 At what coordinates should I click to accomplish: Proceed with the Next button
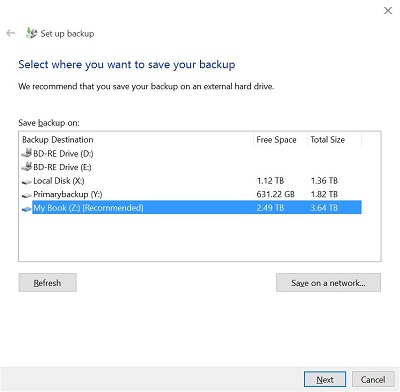325,380
